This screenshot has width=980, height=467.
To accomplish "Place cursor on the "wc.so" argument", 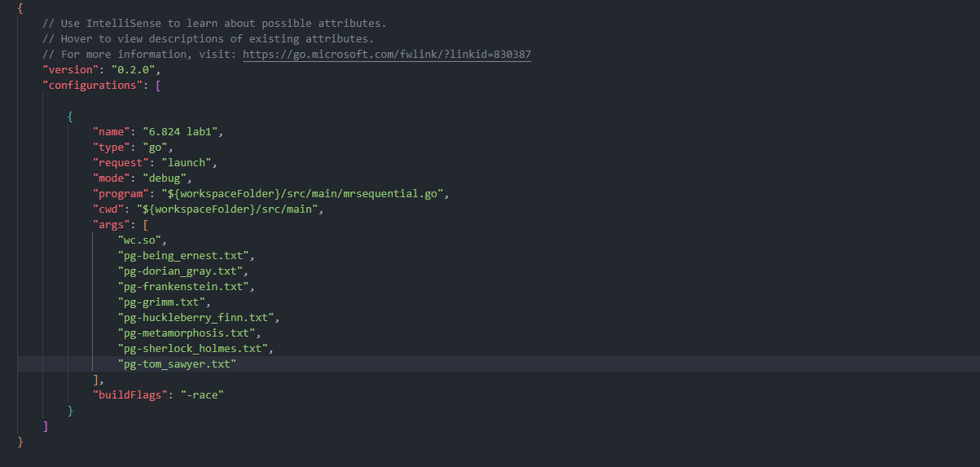I will (142, 240).
